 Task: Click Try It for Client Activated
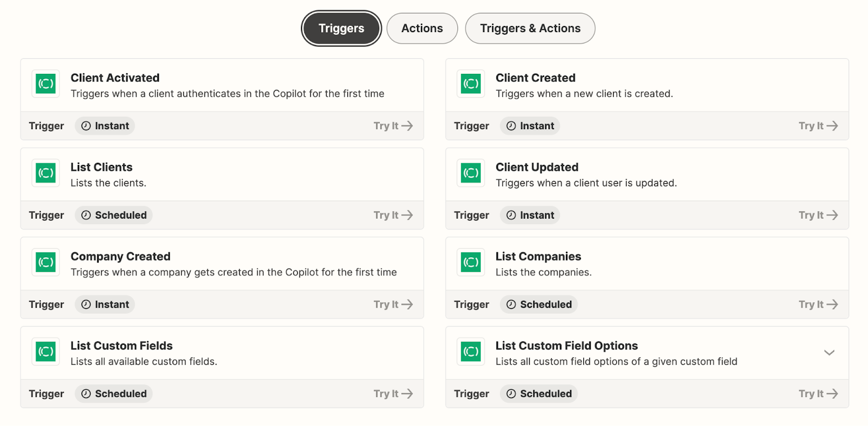(x=393, y=126)
